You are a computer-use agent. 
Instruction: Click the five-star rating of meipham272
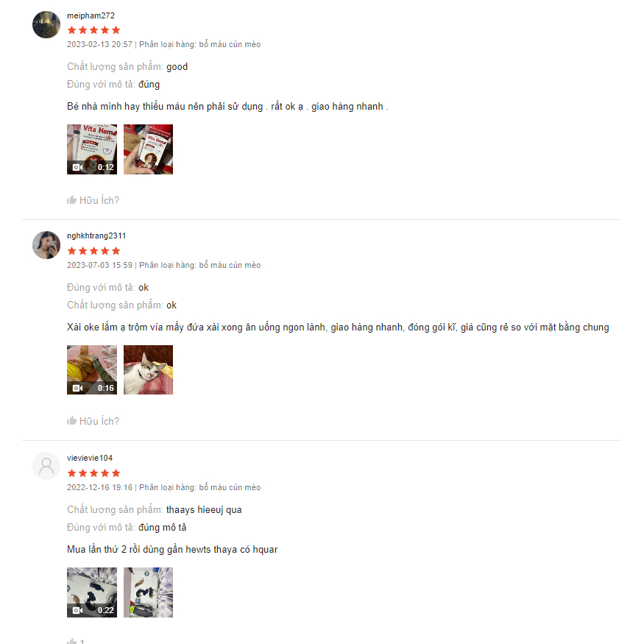coord(93,30)
